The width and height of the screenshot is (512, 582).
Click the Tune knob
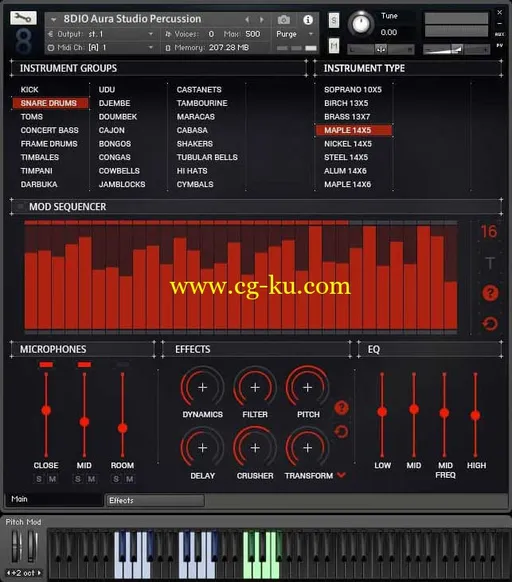coord(361,24)
